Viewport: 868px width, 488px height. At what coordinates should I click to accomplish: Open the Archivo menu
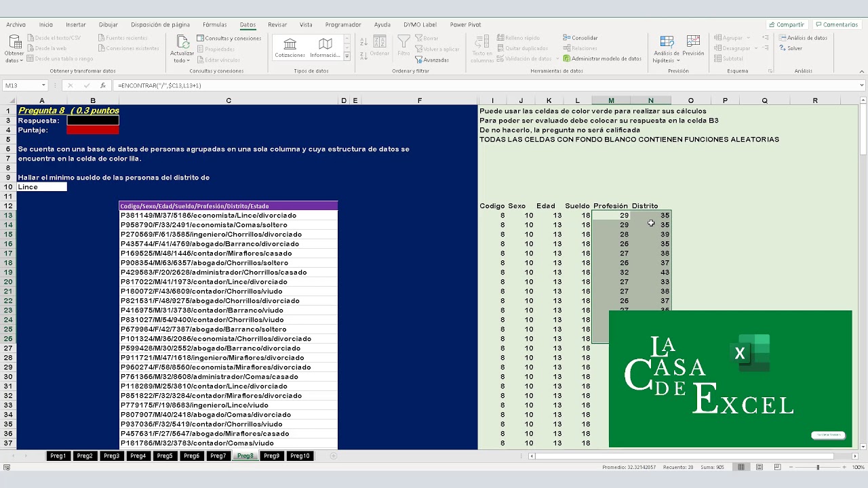16,24
